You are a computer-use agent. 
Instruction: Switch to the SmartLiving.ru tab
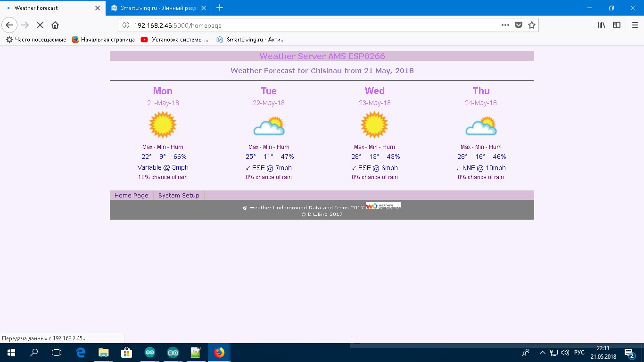click(x=158, y=8)
